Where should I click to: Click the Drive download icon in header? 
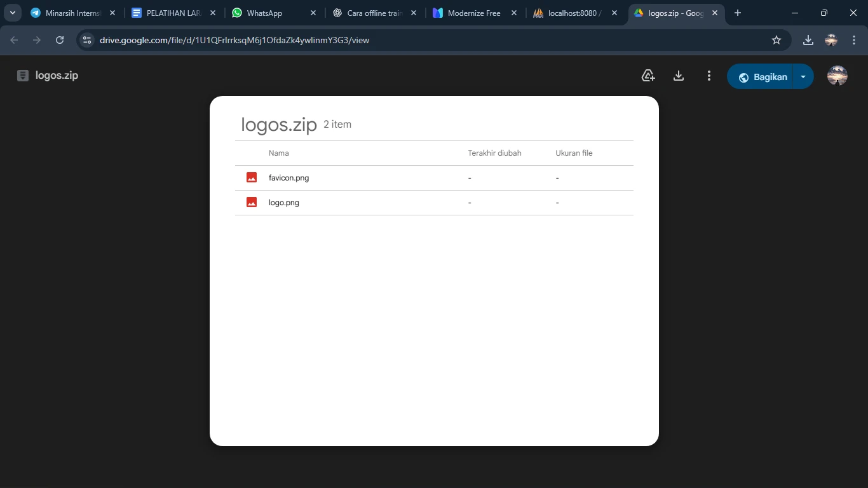tap(679, 76)
